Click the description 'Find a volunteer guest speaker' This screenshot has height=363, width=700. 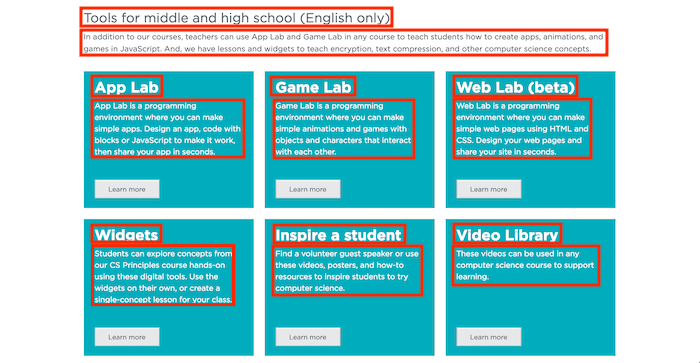click(x=347, y=271)
